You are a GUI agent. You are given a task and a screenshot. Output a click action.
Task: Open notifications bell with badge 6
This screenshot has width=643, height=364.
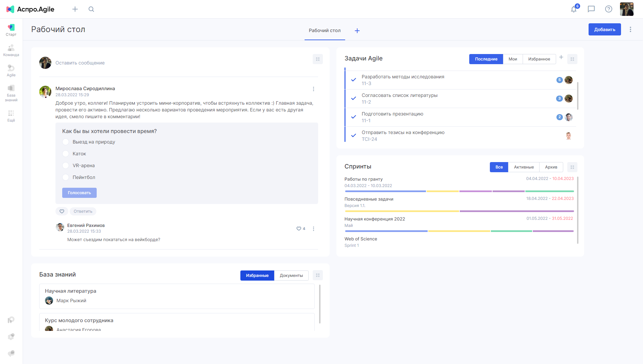pyautogui.click(x=574, y=9)
